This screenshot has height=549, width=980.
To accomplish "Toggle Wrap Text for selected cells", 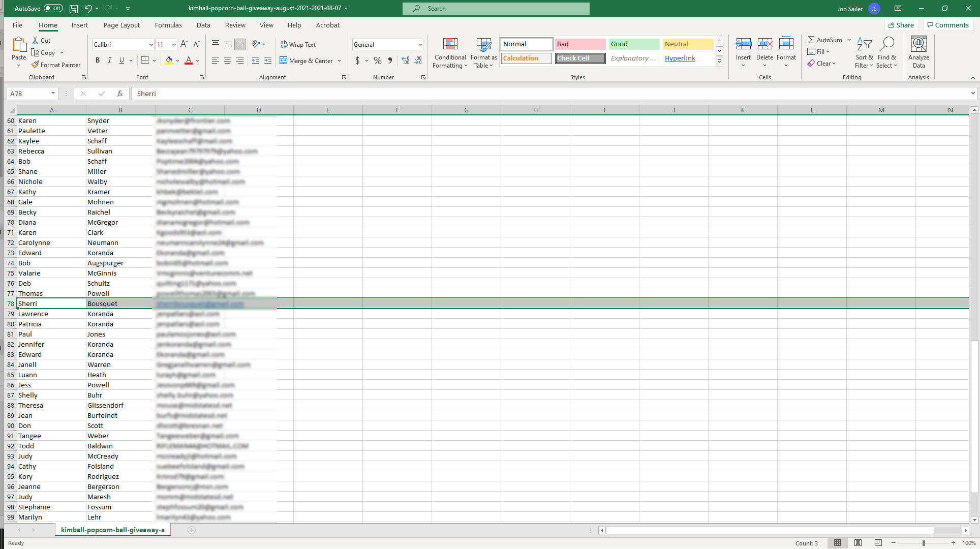I will coord(298,45).
